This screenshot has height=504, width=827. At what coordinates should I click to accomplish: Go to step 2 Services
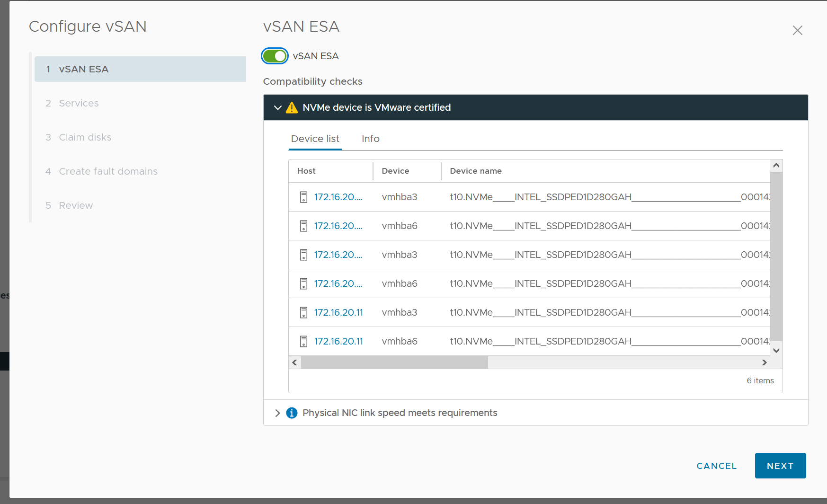pos(79,103)
